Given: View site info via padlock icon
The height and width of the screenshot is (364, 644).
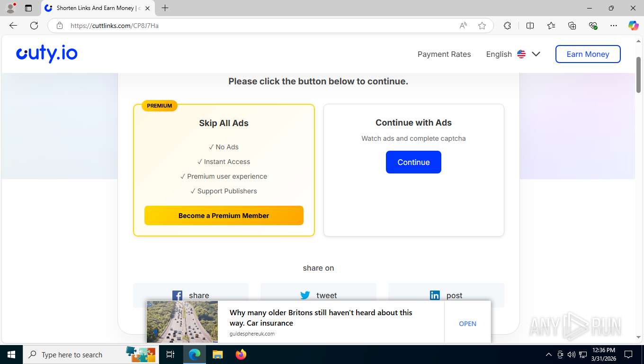Looking at the screenshot, I should click(60, 26).
